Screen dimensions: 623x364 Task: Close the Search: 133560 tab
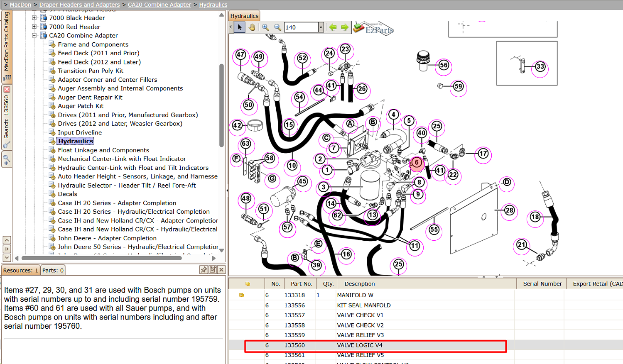7,89
